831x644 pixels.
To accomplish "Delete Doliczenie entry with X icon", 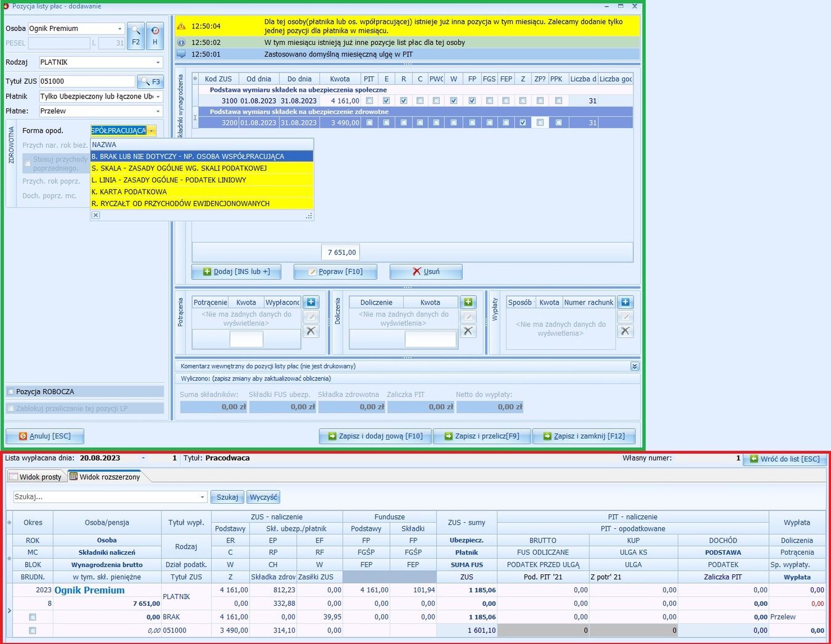I will coord(468,331).
